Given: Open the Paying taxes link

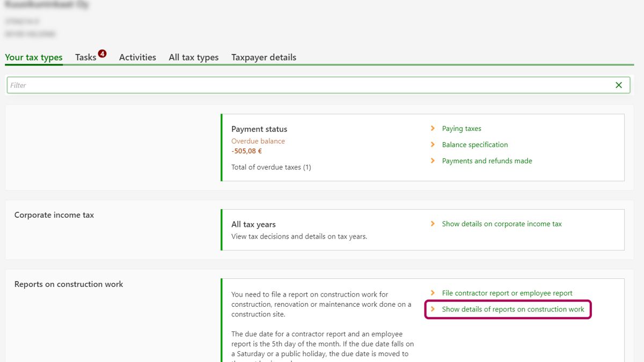Looking at the screenshot, I should [462, 129].
